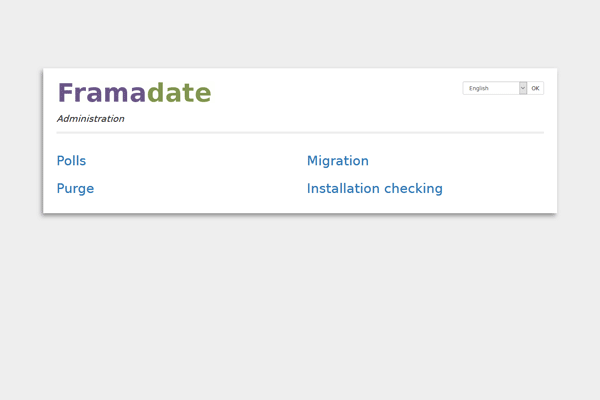The image size is (600, 400).
Task: Go to the Migration page
Action: (x=337, y=161)
